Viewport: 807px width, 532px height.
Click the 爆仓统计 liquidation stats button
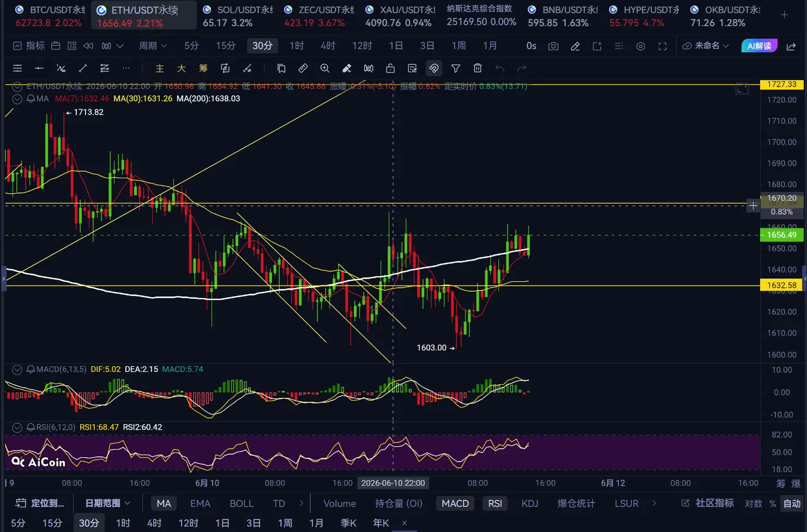(x=576, y=503)
